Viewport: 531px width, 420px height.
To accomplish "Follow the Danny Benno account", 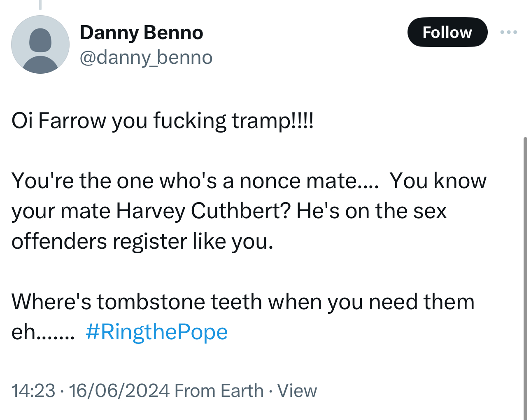I will click(447, 32).
